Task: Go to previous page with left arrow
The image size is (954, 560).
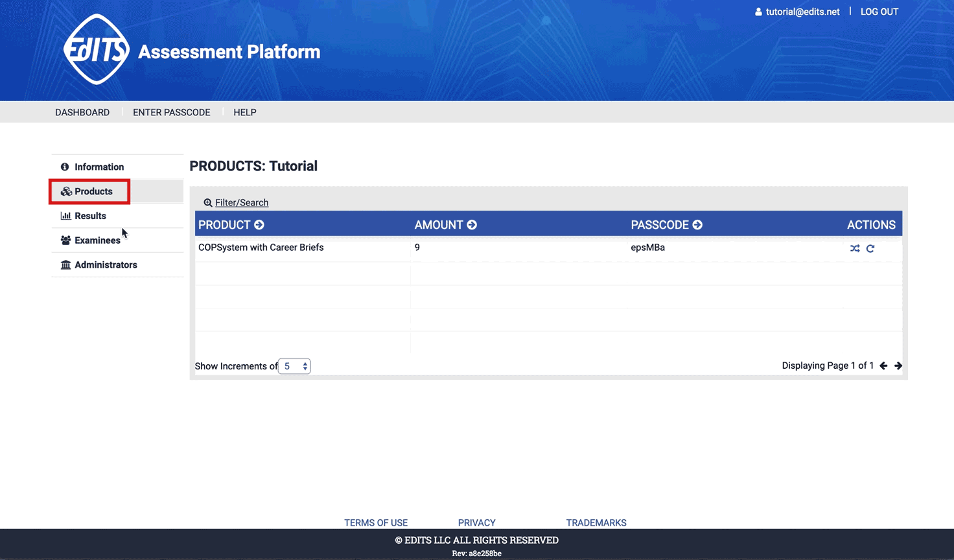Action: pos(883,366)
